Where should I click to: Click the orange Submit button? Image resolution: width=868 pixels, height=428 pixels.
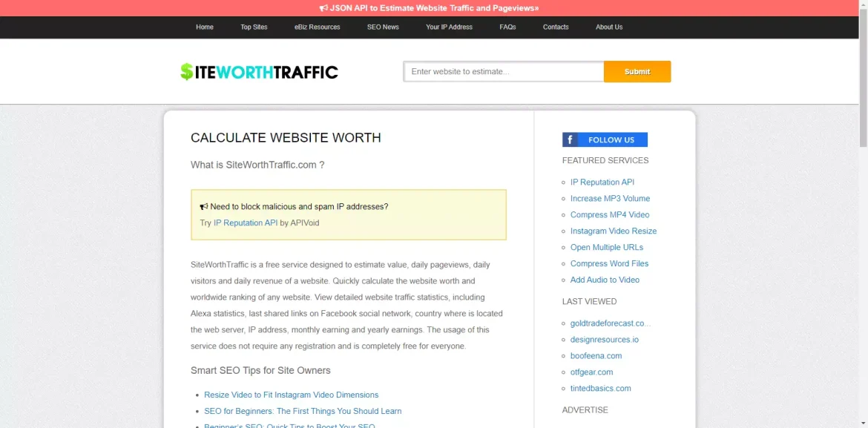coord(637,71)
